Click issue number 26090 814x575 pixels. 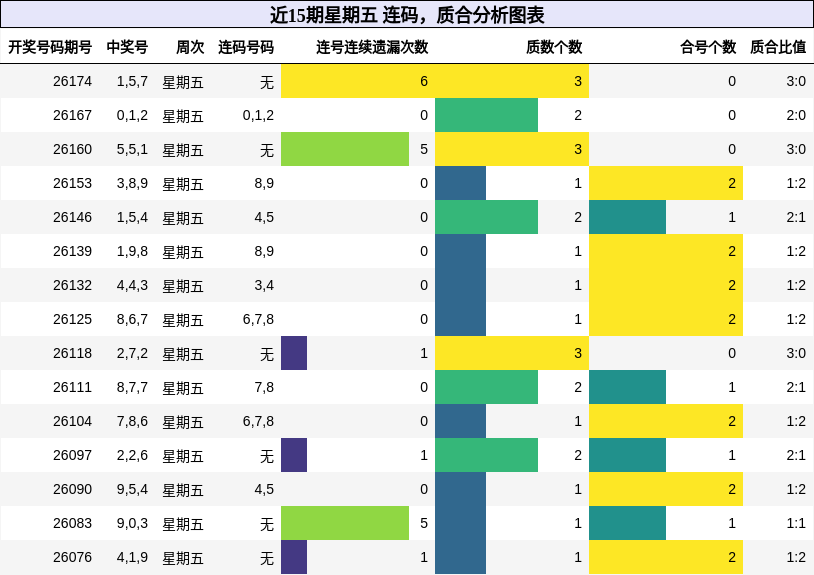tap(72, 489)
